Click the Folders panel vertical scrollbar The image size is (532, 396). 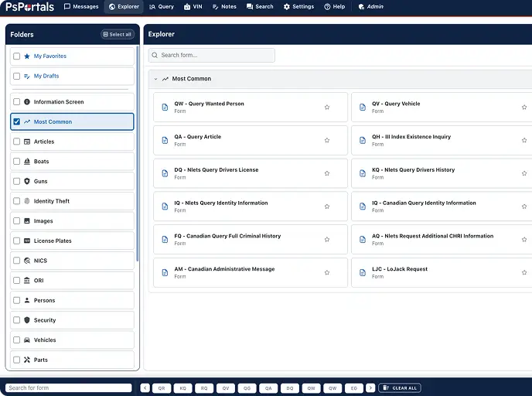click(x=138, y=154)
